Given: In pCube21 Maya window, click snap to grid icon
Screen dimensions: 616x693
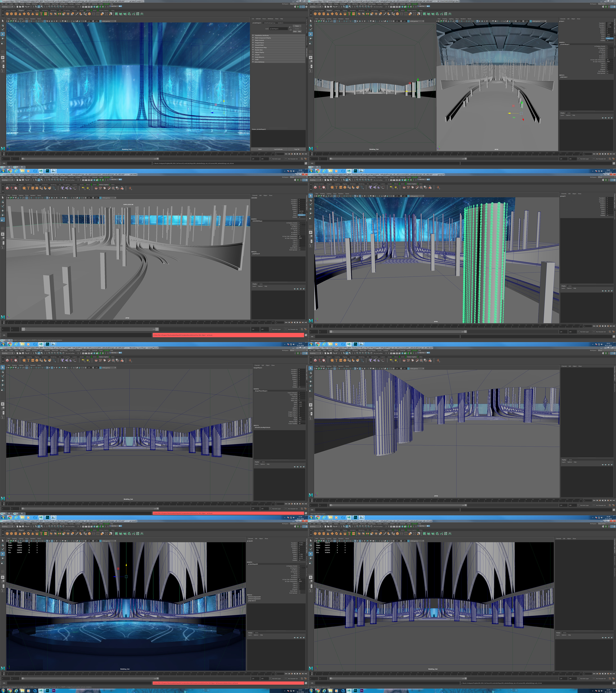Looking at the screenshot, I should coord(50,7).
